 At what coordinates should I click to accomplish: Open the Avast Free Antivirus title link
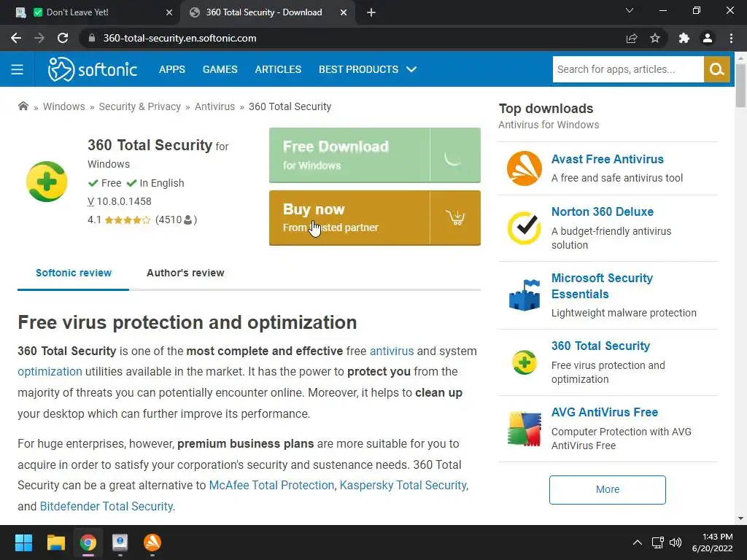coord(608,159)
